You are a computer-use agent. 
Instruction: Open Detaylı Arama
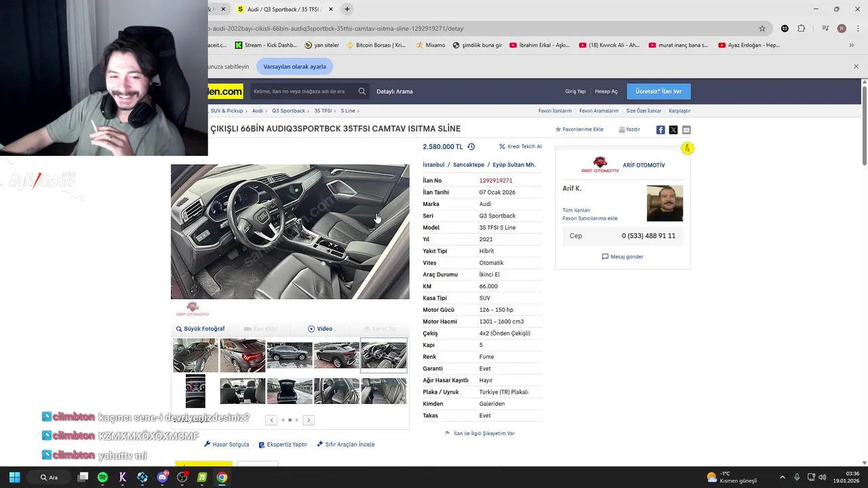coord(395,91)
